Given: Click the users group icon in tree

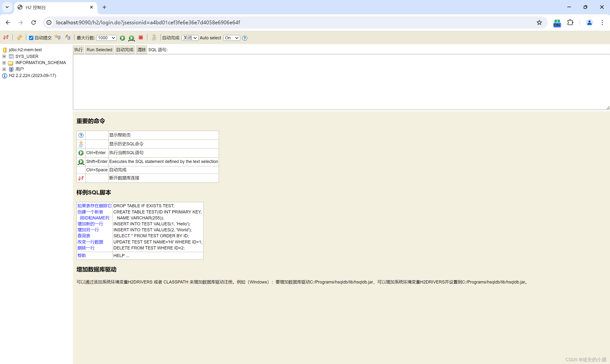Looking at the screenshot, I should pos(11,69).
